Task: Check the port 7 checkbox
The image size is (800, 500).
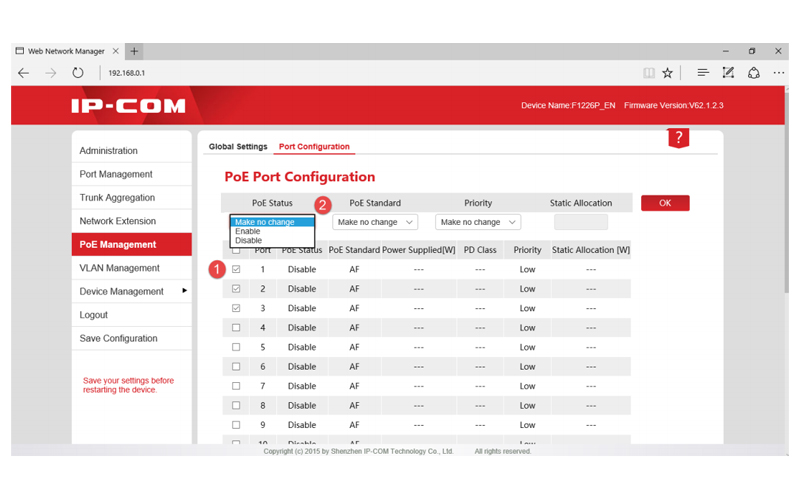Action: (236, 386)
